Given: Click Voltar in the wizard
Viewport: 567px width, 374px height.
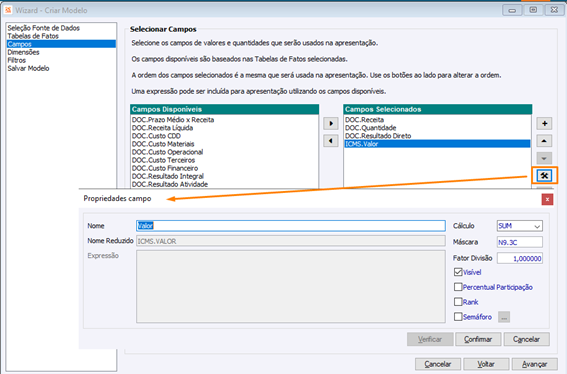Looking at the screenshot, I should tap(486, 364).
